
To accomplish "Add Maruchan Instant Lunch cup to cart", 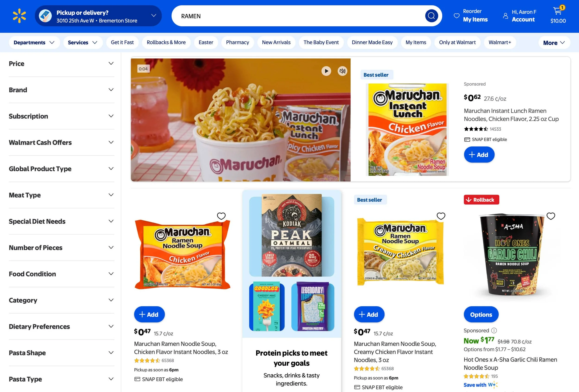I will tap(479, 155).
